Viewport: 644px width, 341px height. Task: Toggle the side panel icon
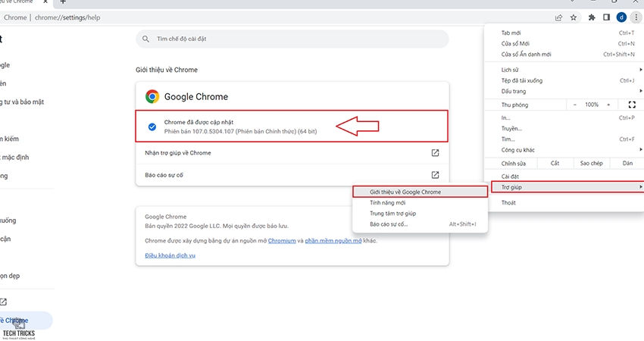coord(607,17)
